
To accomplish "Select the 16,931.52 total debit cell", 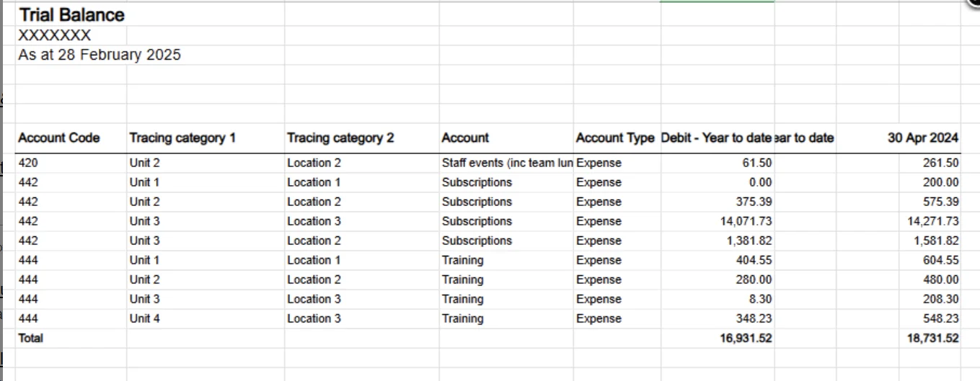I will coord(746,339).
